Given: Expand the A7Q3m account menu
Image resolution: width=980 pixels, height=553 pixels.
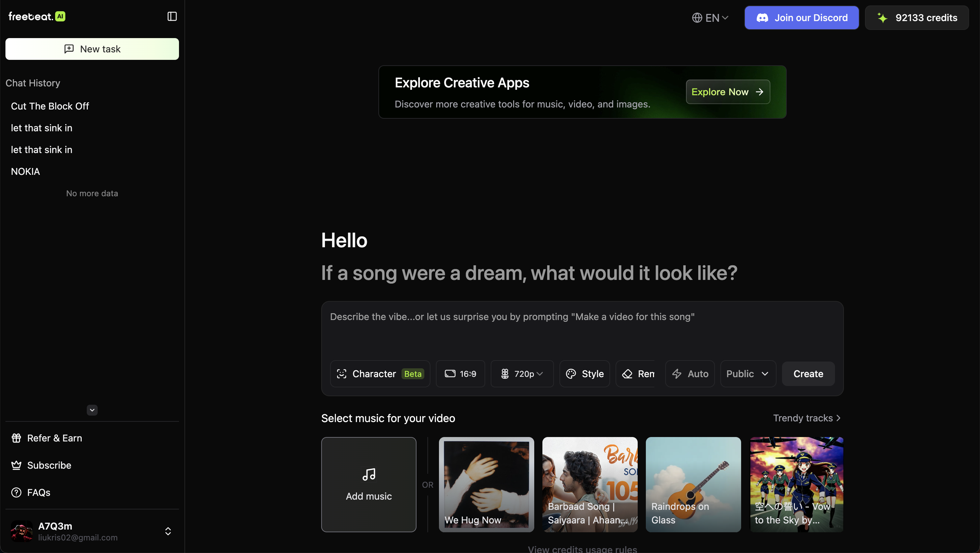Looking at the screenshot, I should click(168, 531).
